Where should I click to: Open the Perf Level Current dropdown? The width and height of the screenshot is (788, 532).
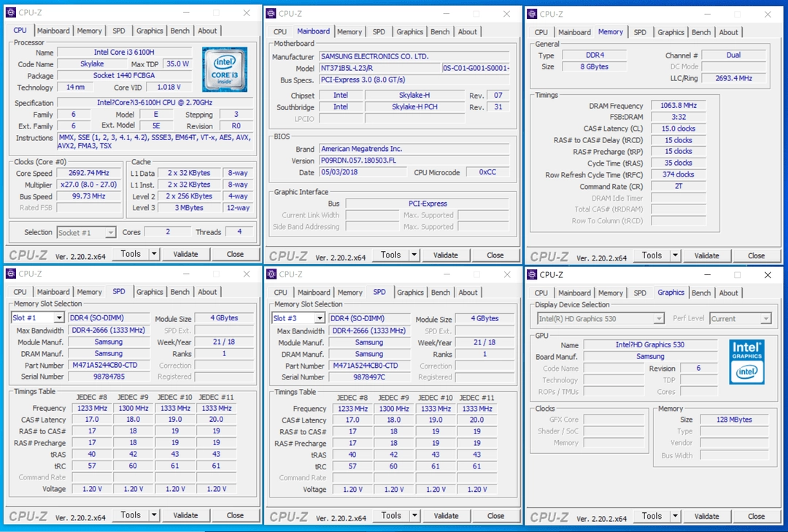pyautogui.click(x=765, y=319)
